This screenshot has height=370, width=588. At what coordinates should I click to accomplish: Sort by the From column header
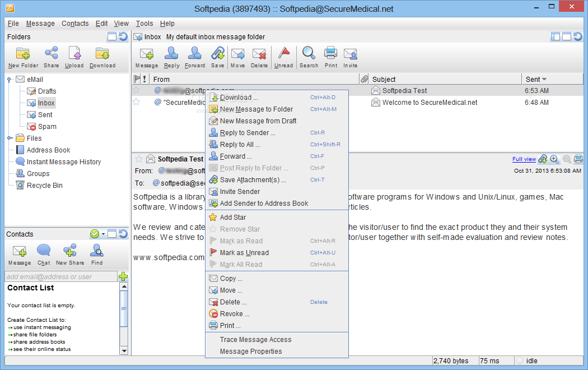pyautogui.click(x=254, y=79)
